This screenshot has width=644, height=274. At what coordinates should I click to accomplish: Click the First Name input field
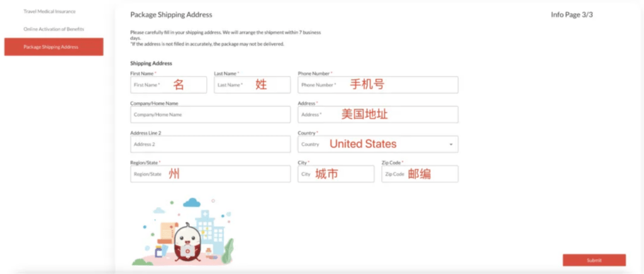(169, 85)
